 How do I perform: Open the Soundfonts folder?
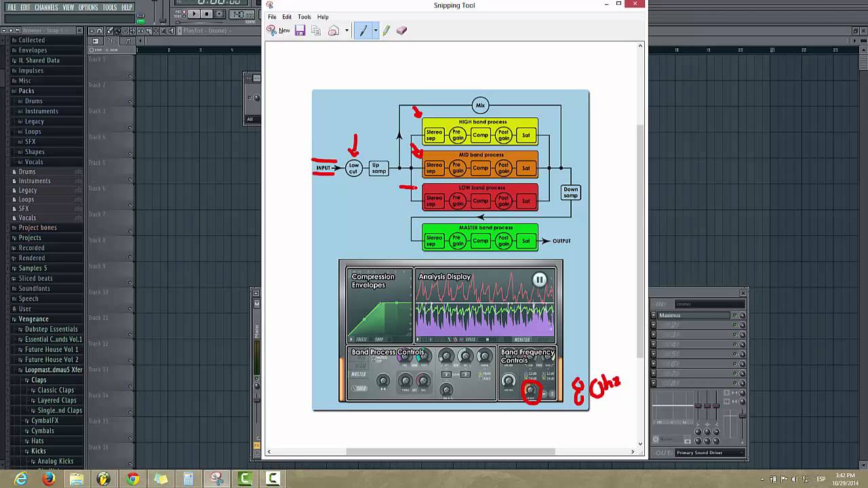[x=34, y=289]
